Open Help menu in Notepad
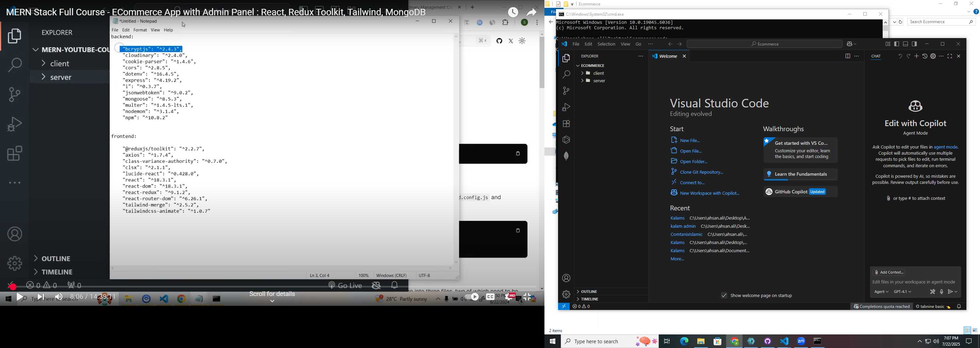This screenshot has width=980, height=348. pyautogui.click(x=168, y=30)
